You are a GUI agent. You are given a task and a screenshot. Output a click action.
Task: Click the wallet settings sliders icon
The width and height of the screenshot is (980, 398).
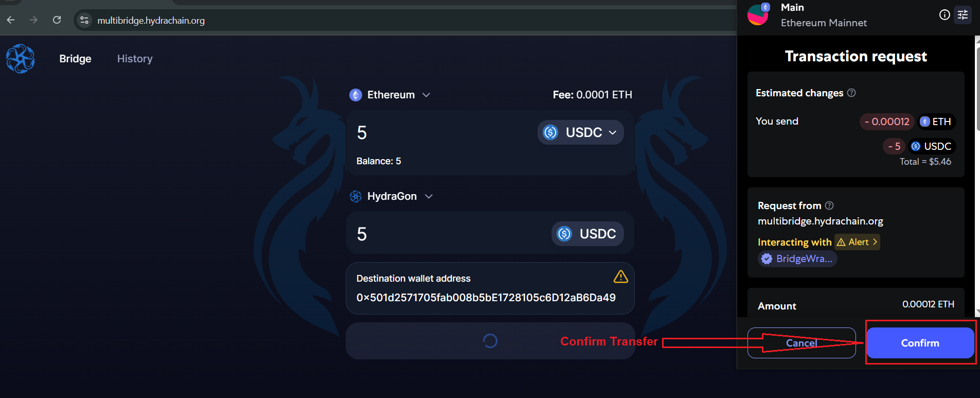click(963, 15)
